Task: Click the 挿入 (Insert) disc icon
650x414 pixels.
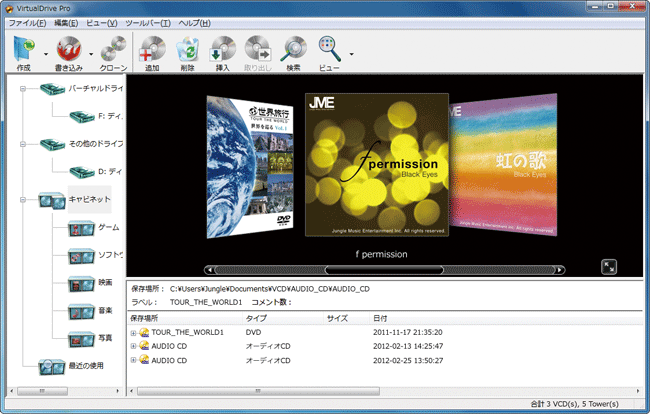Action: (223, 49)
